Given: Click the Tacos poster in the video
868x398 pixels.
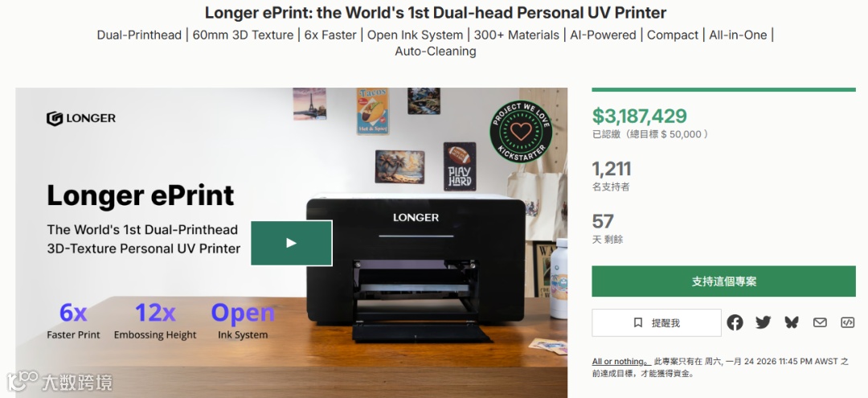Looking at the screenshot, I should pyautogui.click(x=373, y=111).
